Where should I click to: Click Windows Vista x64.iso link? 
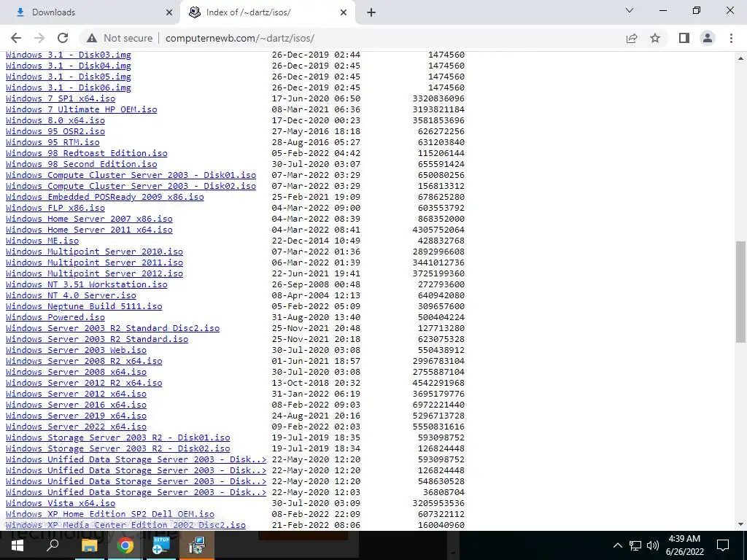click(61, 504)
